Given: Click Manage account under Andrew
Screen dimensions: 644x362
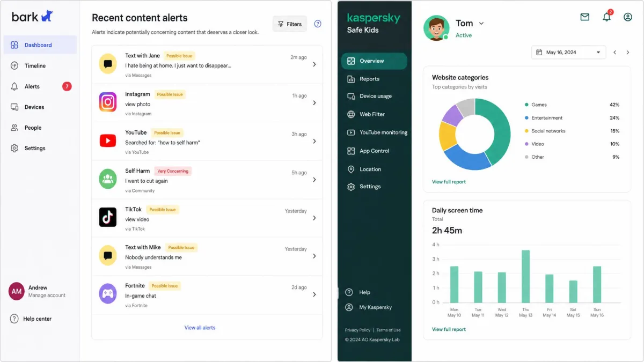Looking at the screenshot, I should click(x=47, y=295).
